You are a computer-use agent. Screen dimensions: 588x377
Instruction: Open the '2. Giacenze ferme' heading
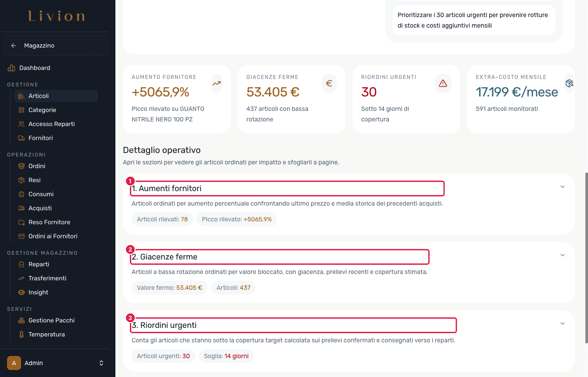280,257
